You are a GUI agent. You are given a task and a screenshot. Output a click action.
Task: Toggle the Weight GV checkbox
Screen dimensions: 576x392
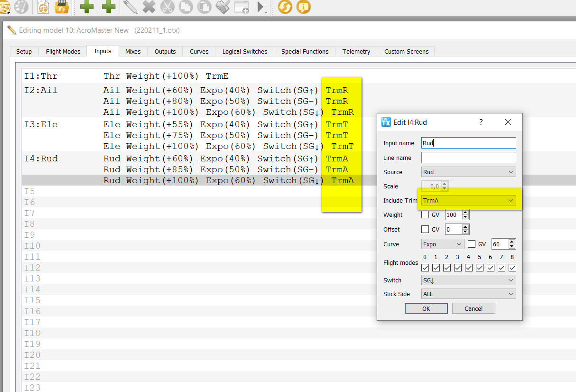pos(425,215)
